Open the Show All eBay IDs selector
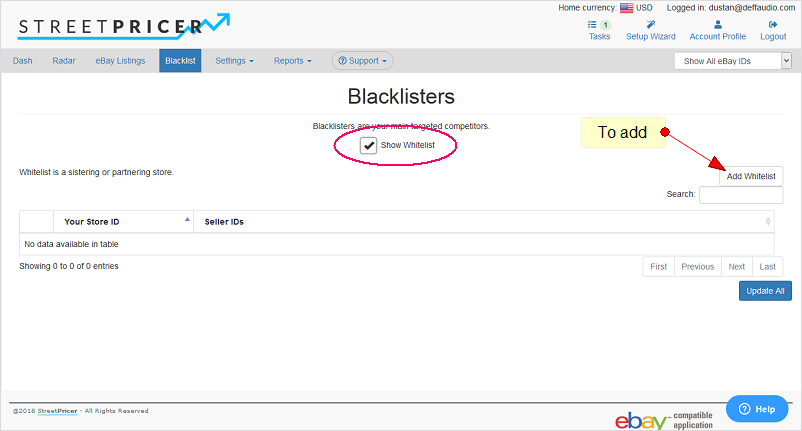This screenshot has height=431, width=802. pos(733,61)
